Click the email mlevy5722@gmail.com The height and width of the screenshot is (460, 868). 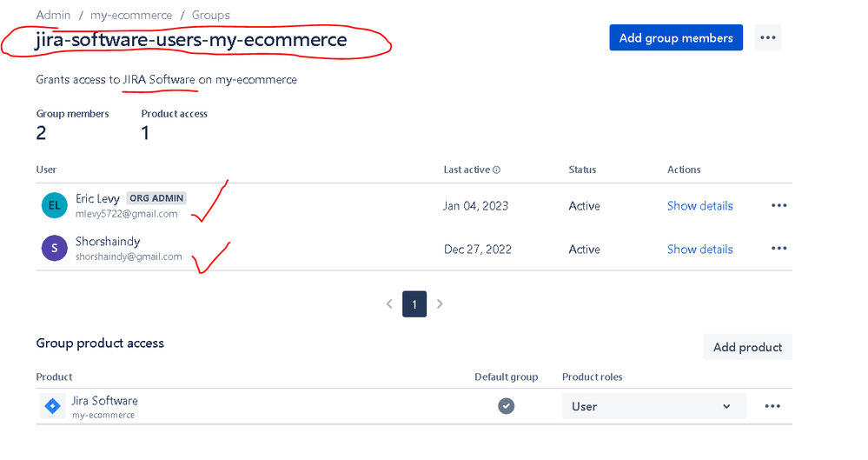(127, 214)
